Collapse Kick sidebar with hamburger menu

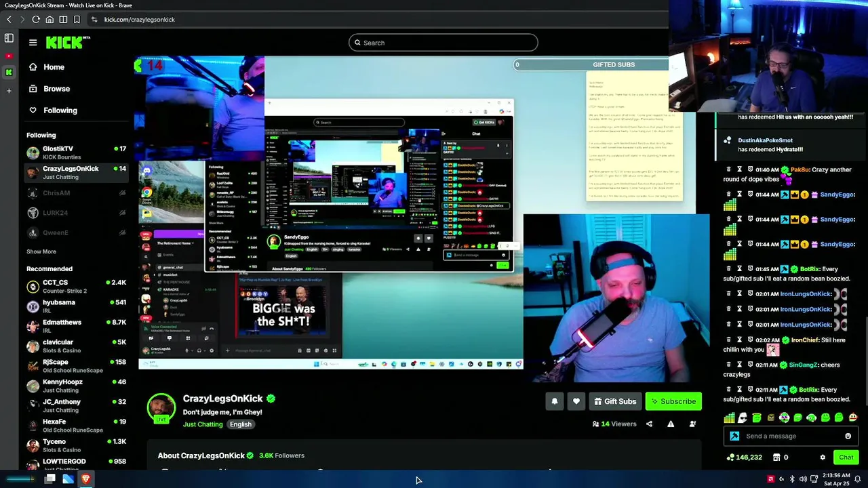(33, 43)
